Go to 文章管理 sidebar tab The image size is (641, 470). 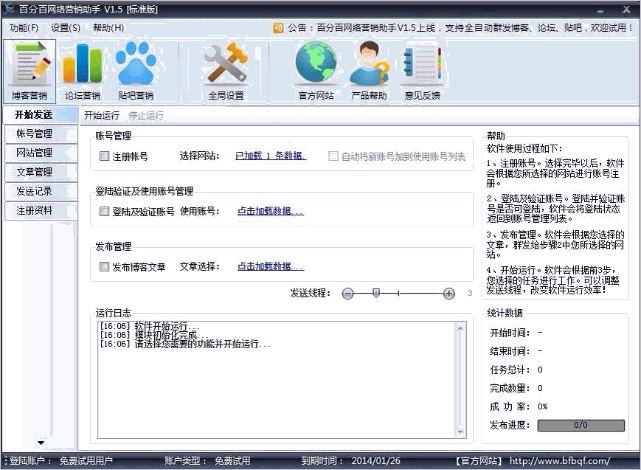(40, 172)
